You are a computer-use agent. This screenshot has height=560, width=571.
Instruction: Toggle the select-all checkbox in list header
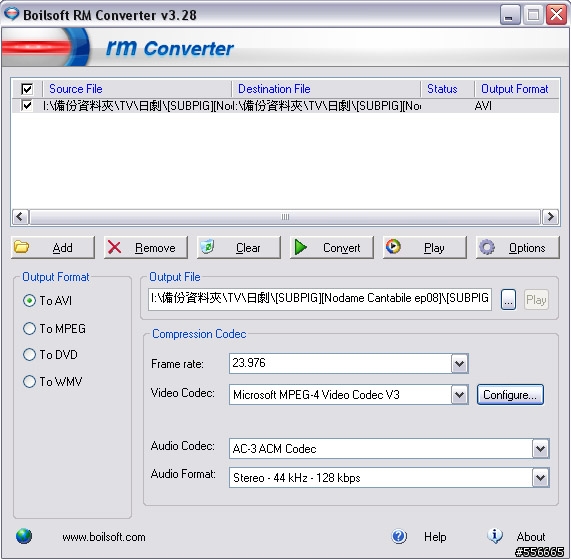point(27,89)
